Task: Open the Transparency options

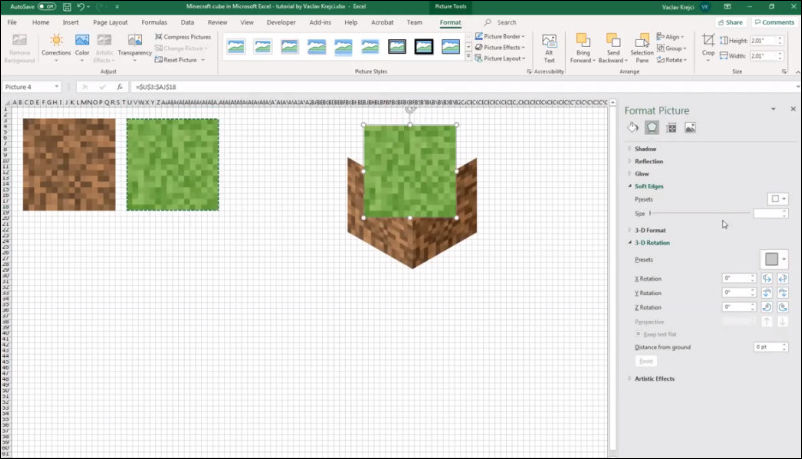Action: 135,48
